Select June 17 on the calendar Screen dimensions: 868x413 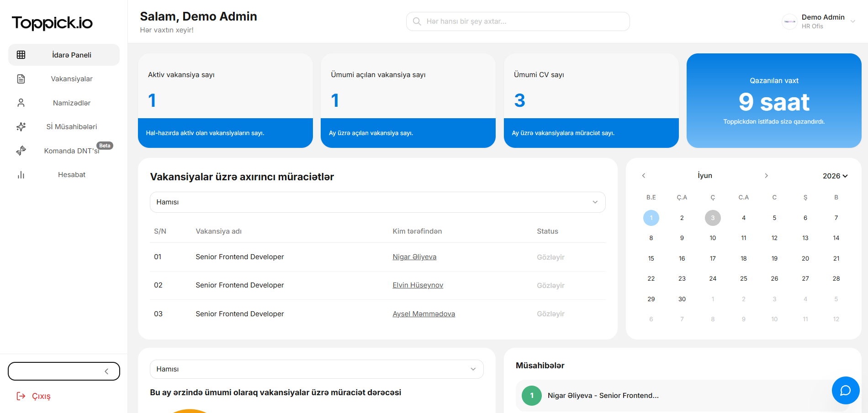pos(713,258)
